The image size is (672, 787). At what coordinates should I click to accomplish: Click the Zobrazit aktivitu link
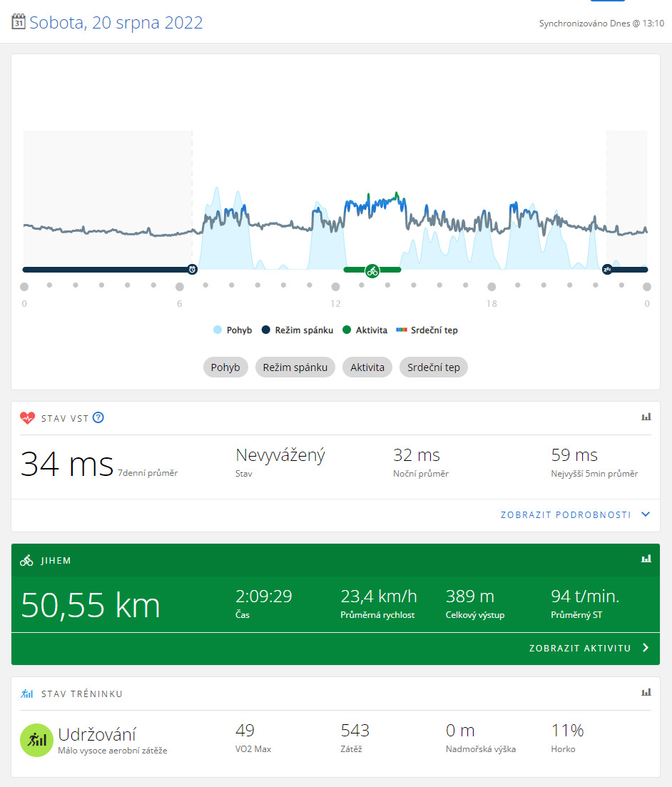coord(579,649)
